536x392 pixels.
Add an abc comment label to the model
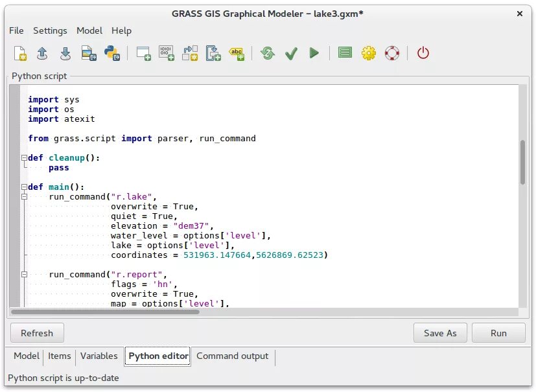pyautogui.click(x=237, y=53)
